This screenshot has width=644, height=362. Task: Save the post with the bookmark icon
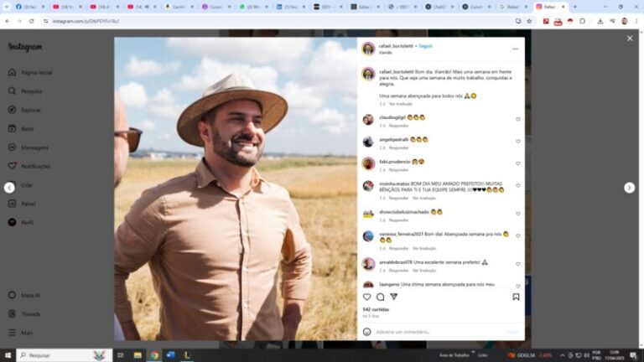point(516,297)
